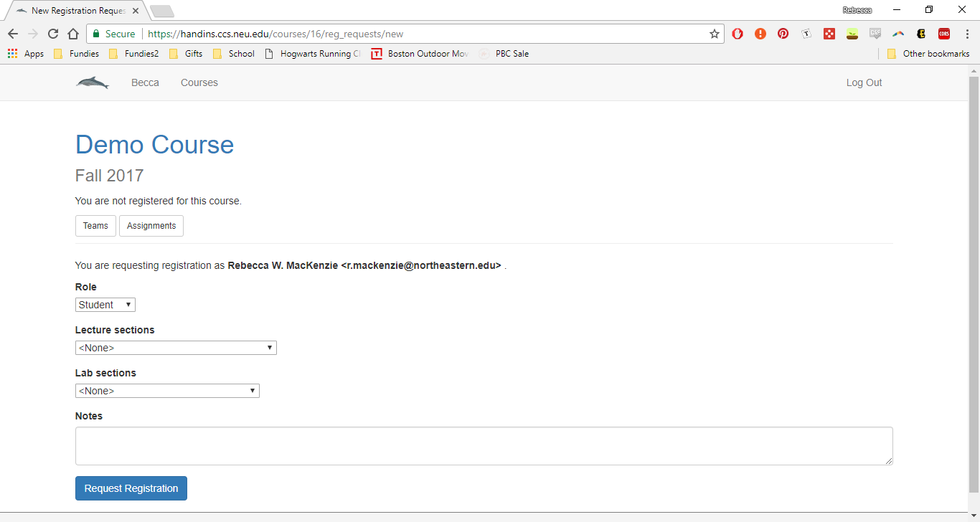Click the red dice extension icon
980x522 pixels.
(829, 34)
